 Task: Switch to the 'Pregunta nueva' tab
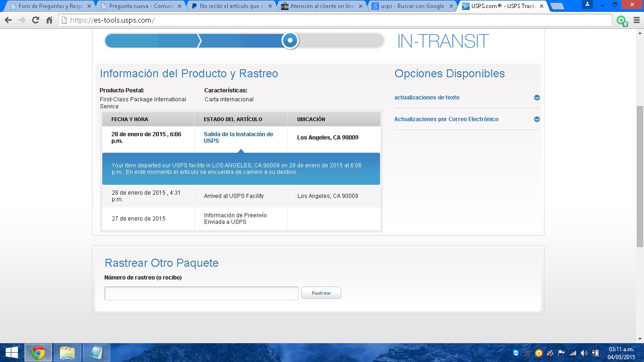(139, 6)
